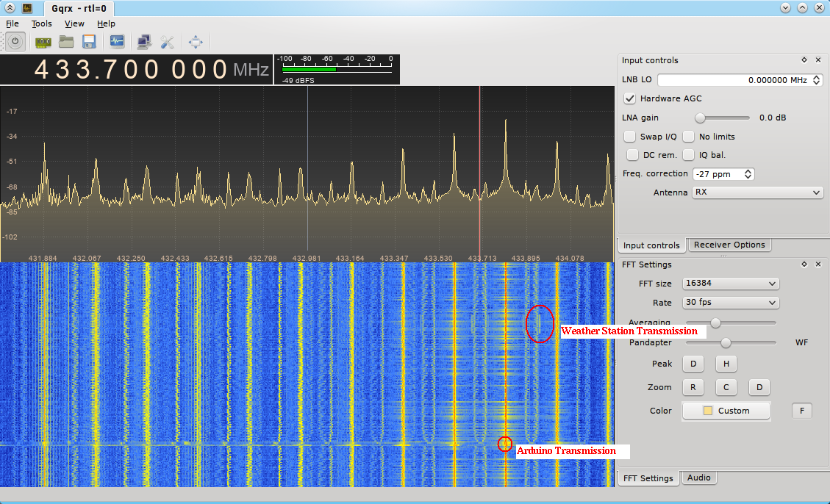Toggle the power/start DSP button

click(x=15, y=41)
